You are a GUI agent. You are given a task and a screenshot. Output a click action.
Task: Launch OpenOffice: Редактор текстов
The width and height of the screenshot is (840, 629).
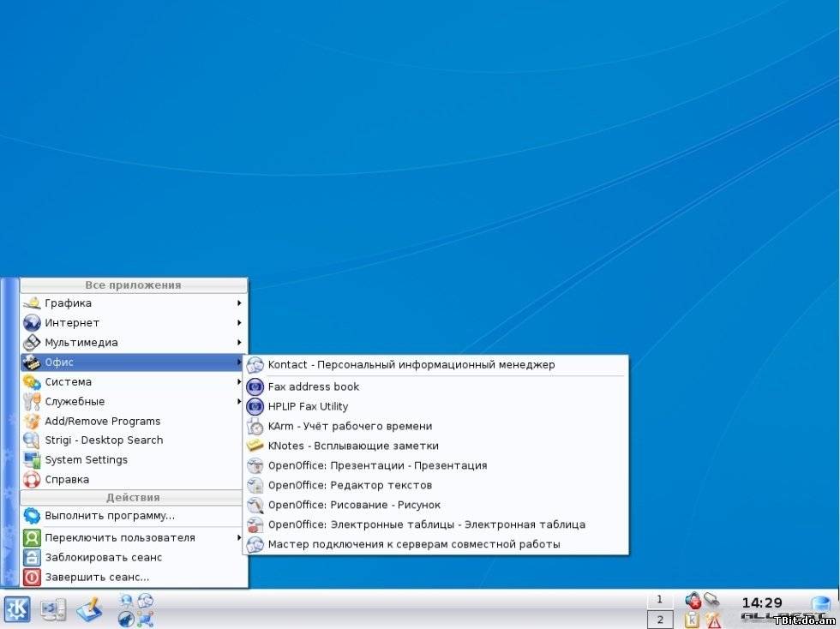coord(436,485)
